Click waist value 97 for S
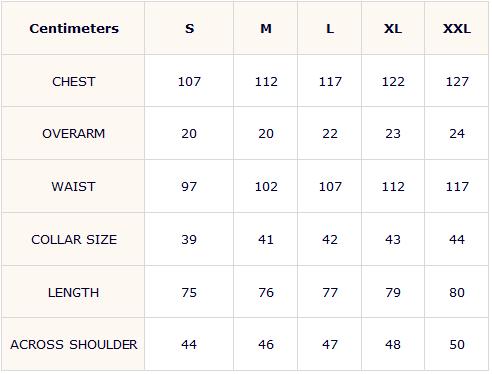Screen dimensions: 492x374 [189, 187]
